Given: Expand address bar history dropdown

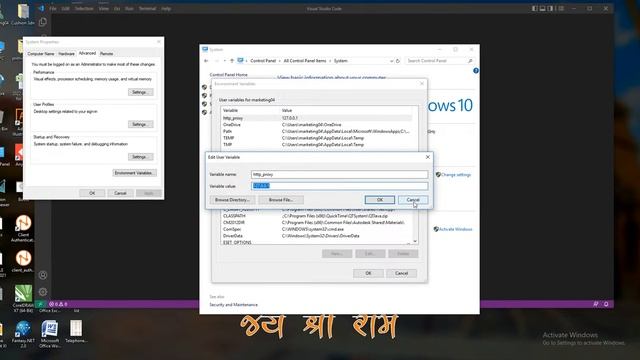Looking at the screenshot, I should pyautogui.click(x=391, y=61).
